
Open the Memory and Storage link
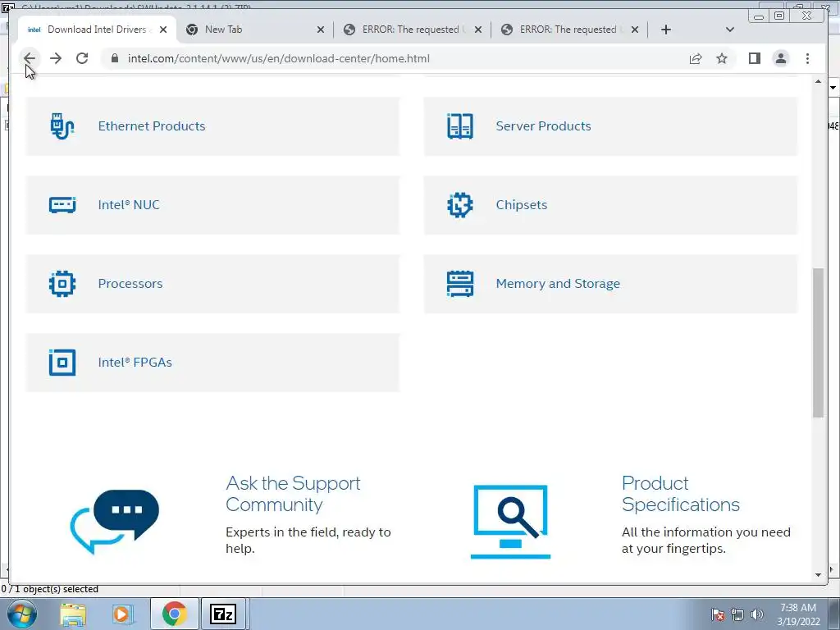click(558, 283)
